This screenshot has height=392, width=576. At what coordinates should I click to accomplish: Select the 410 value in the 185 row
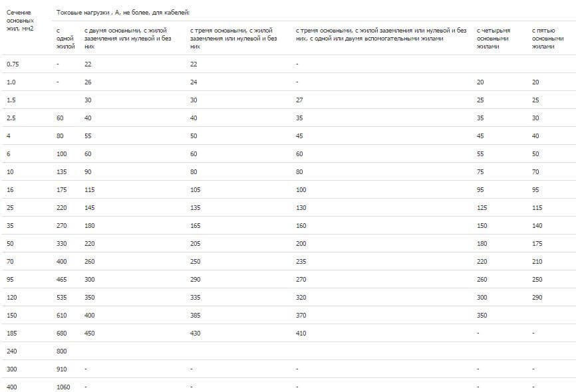pos(301,333)
